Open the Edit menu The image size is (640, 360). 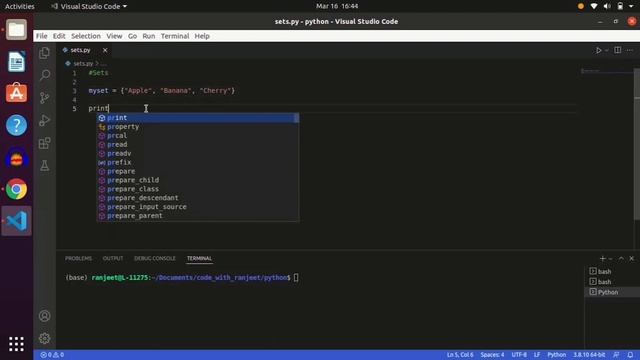(59, 36)
